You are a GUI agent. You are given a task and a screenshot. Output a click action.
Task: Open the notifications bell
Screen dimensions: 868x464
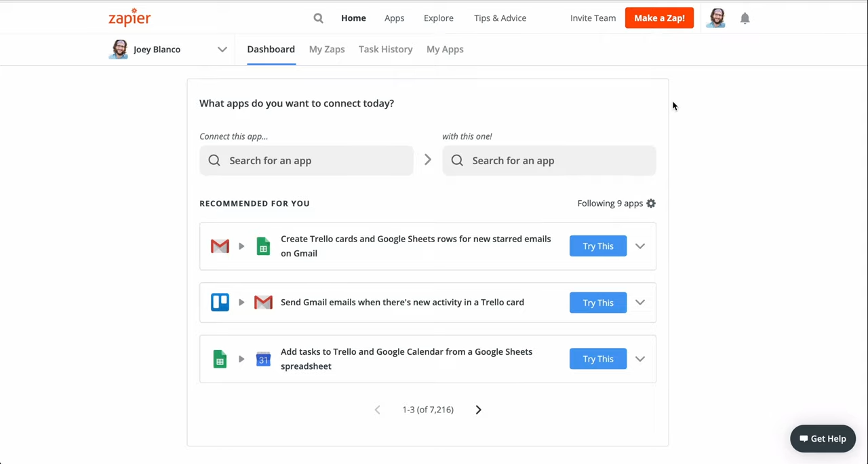pyautogui.click(x=745, y=18)
